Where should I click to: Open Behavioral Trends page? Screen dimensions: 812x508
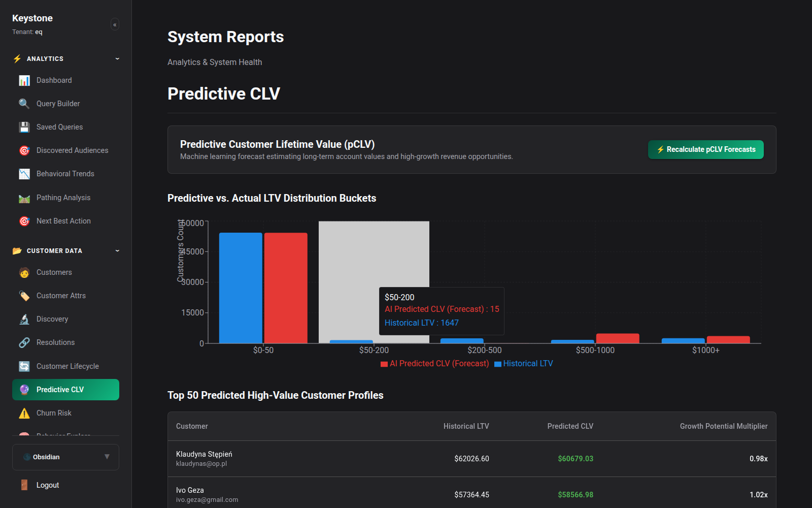65,174
